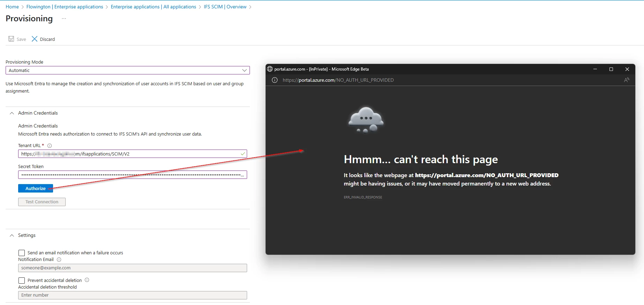Click the "Hmmm... can't reach this page" heading
This screenshot has width=644, height=305.
tap(421, 159)
